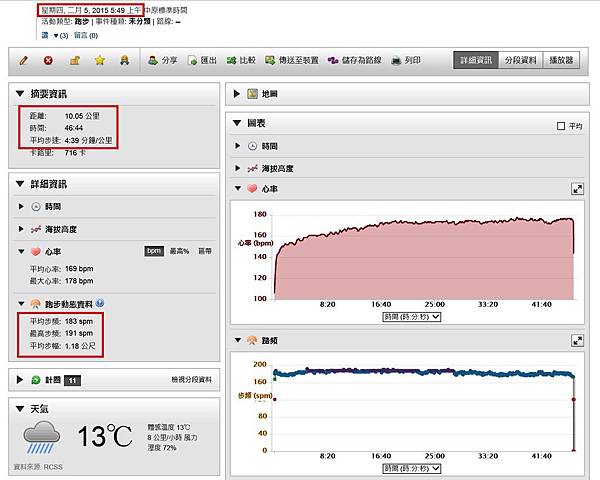Click the yellow star favorite icon
The width and height of the screenshot is (600, 480).
[x=100, y=60]
